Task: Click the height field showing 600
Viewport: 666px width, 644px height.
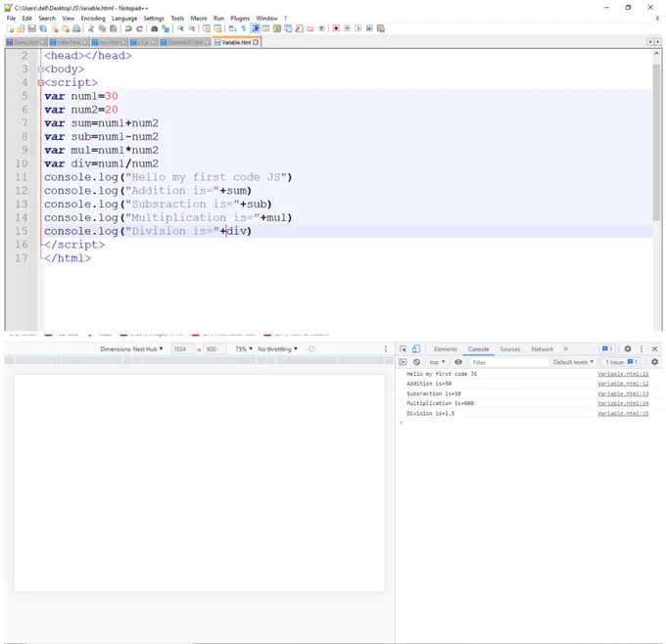Action: coord(214,349)
